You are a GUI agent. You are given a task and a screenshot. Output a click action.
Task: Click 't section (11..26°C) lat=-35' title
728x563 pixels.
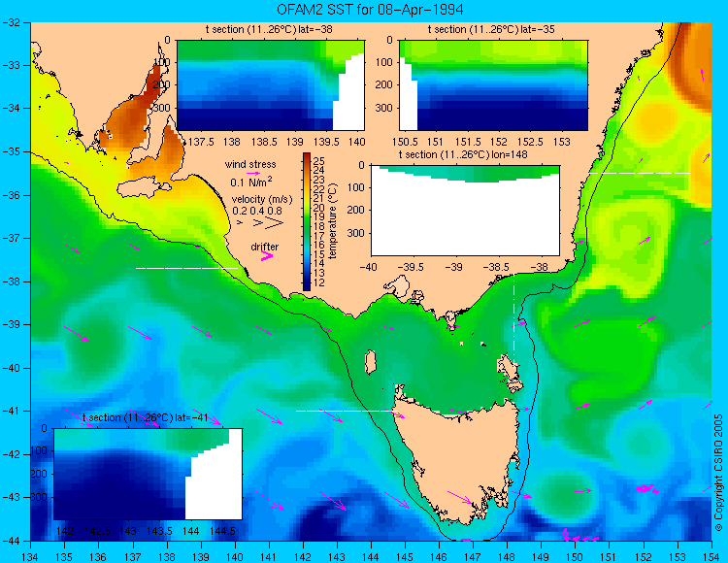coord(491,29)
